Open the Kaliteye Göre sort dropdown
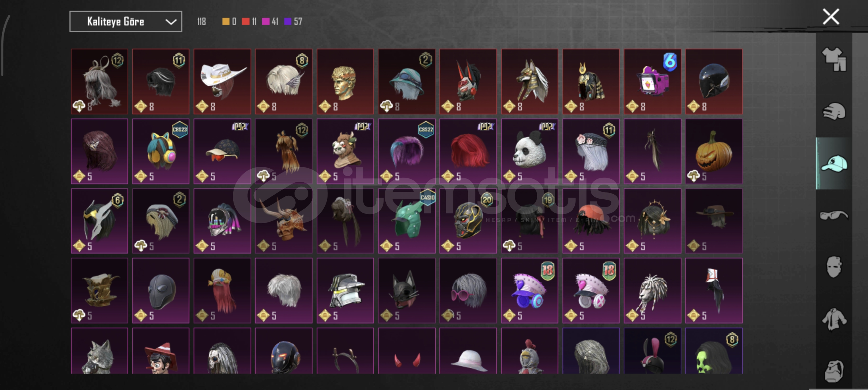 tap(126, 22)
